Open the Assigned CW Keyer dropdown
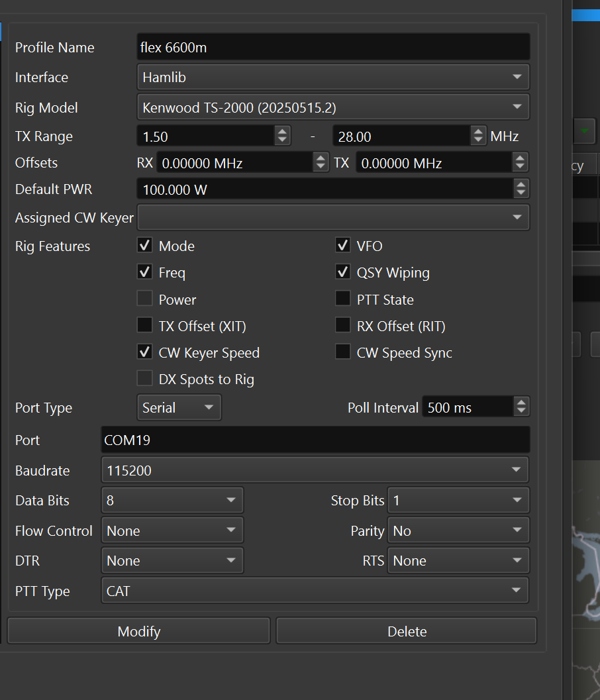 (333, 217)
